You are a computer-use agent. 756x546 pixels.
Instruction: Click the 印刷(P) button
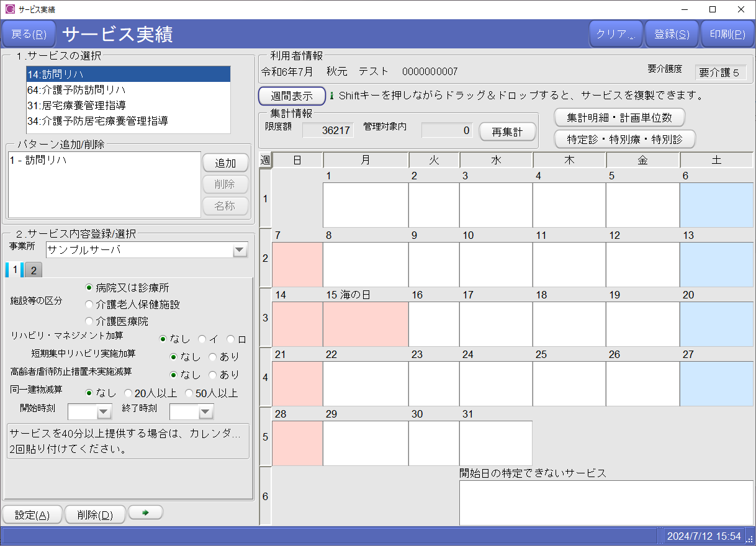pos(726,34)
